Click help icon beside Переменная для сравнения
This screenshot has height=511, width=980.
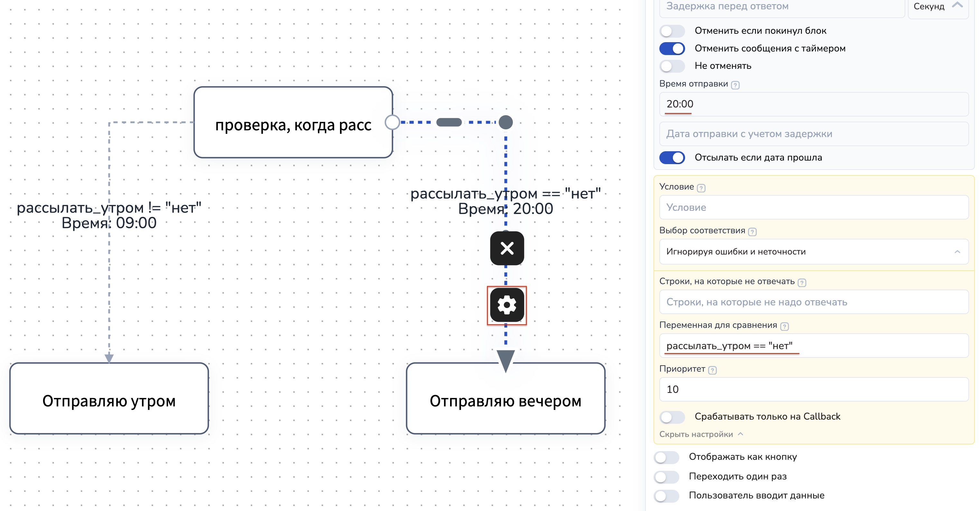(784, 326)
